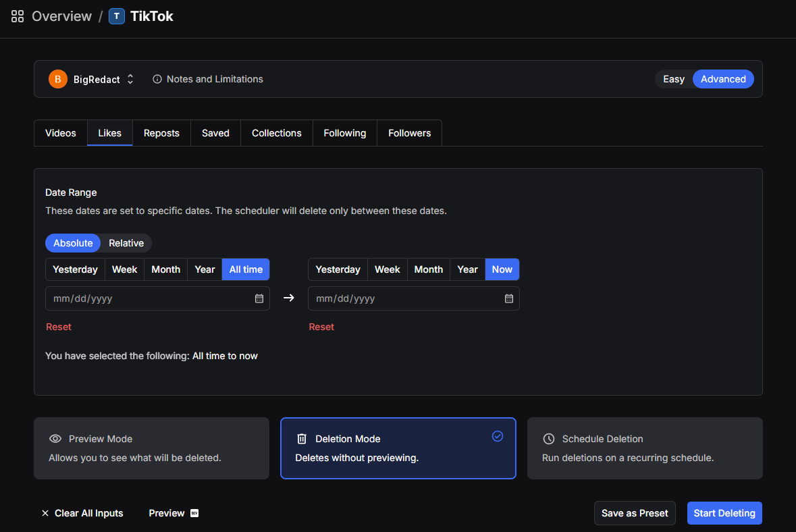Open the BigRedact account switcher chevrons
This screenshot has width=796, height=532.
click(130, 79)
